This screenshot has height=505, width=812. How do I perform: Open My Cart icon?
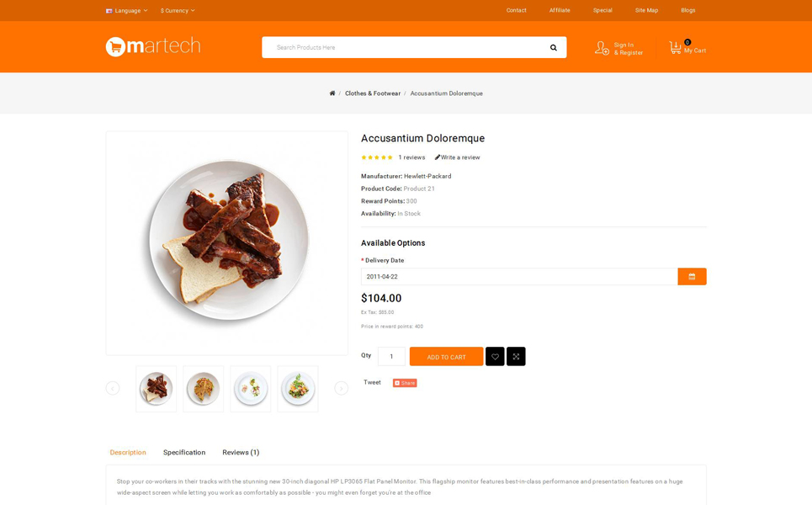click(676, 48)
